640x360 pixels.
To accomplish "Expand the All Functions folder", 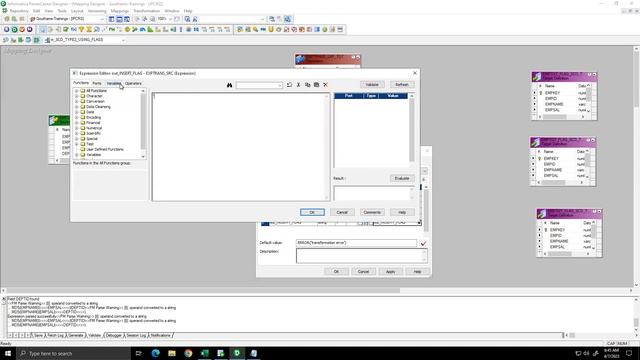I will tap(76, 91).
